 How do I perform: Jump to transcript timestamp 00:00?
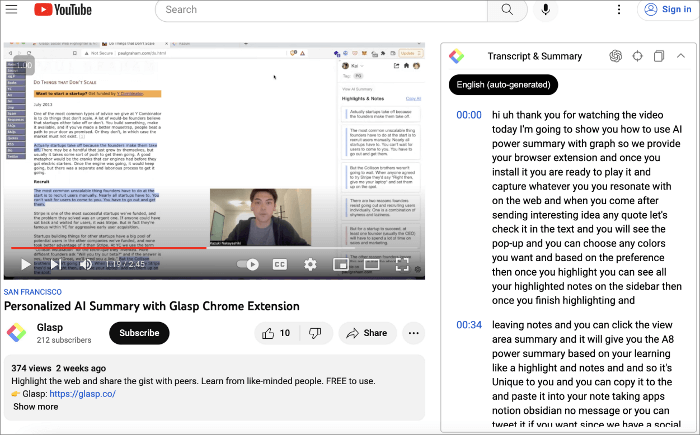point(469,115)
